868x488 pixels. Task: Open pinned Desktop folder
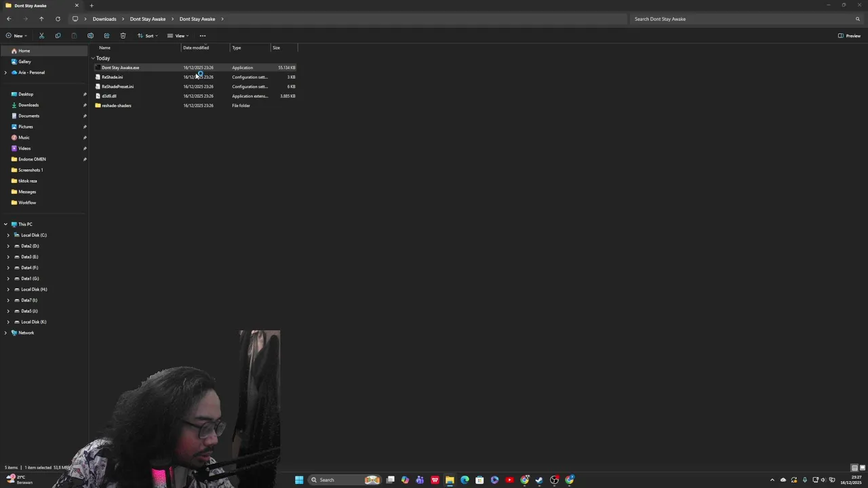[26, 94]
